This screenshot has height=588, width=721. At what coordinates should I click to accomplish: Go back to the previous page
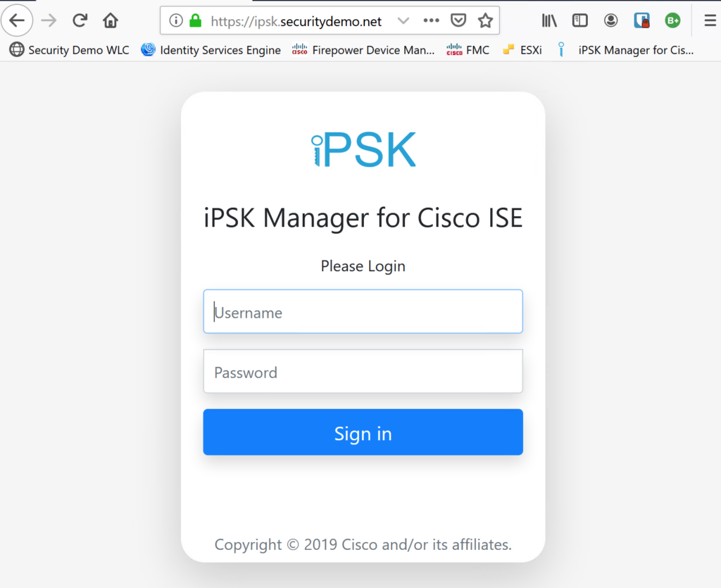tap(17, 20)
